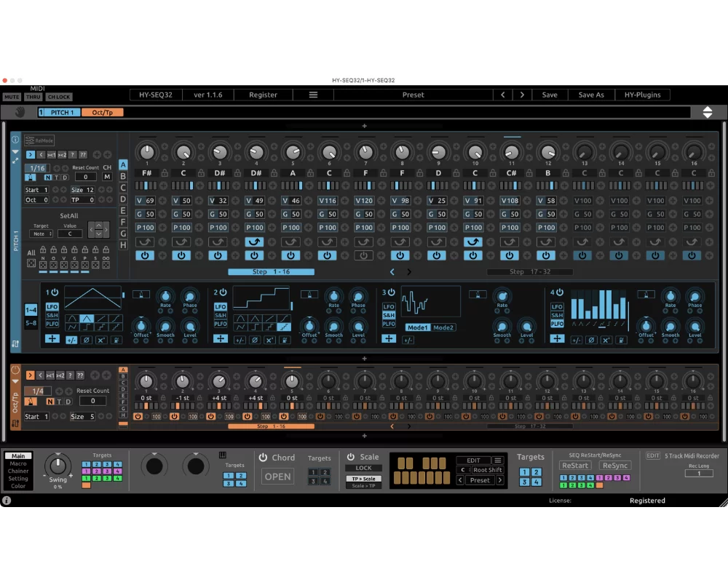Click the phase invert Ø button in LFO 1
The image size is (728, 582).
click(x=86, y=340)
